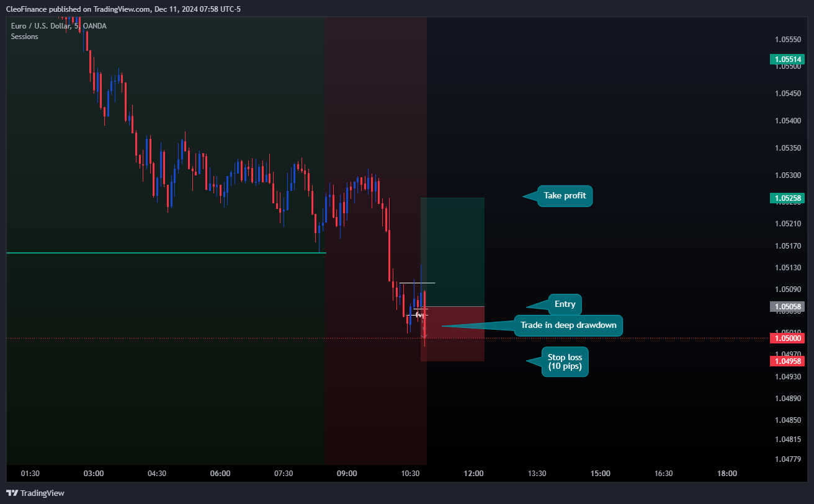Click the 'Euro / U.S. Dollar, 5, OANDA' title
814x504 pixels.
coord(59,26)
